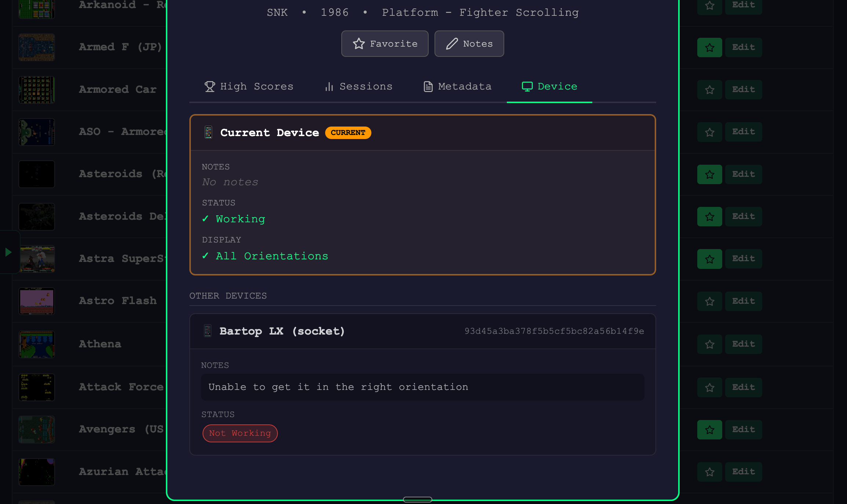The height and width of the screenshot is (504, 847).
Task: Switch to the High Scores tab
Action: pos(249,87)
